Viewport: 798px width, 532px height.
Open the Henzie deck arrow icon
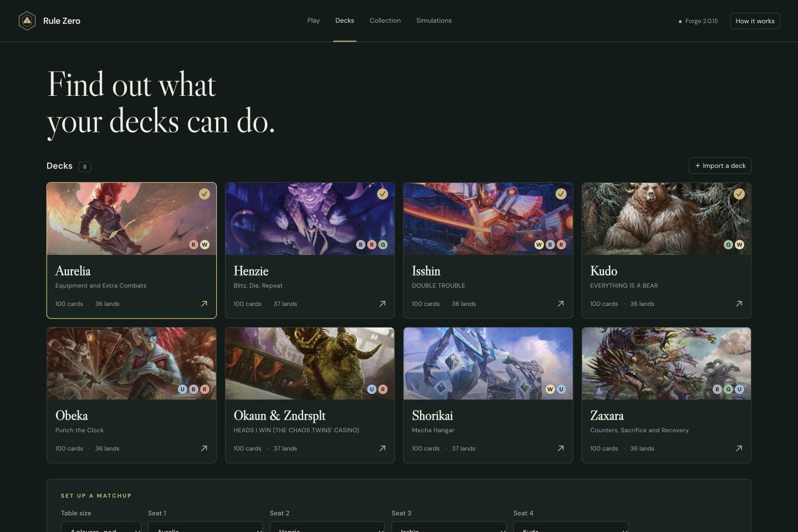[x=382, y=304]
